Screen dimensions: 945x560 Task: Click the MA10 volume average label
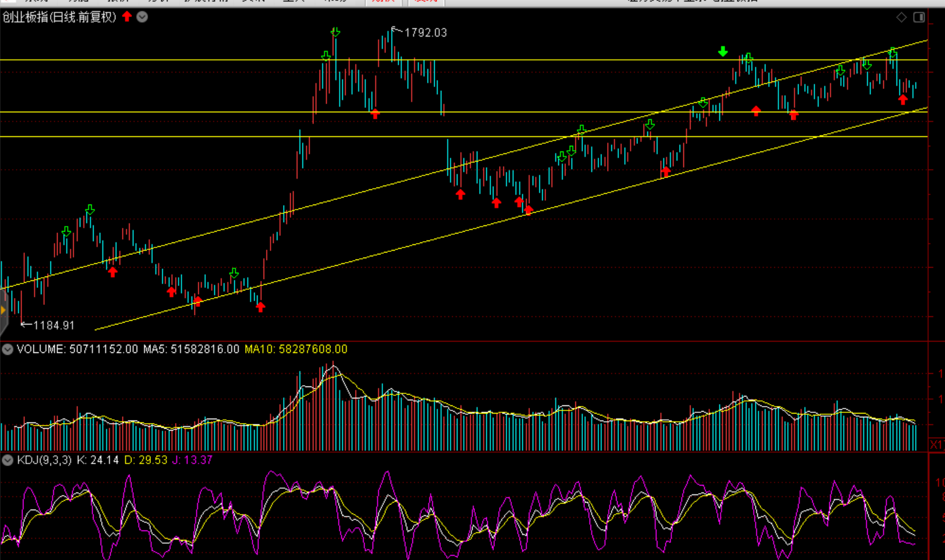(x=296, y=349)
